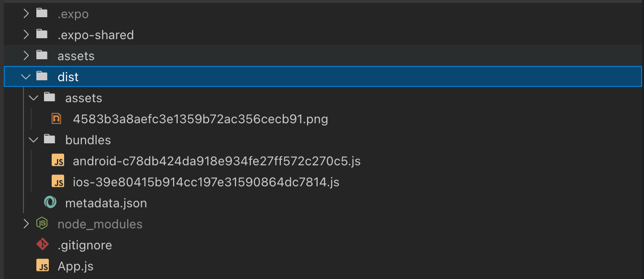Expand the node_modules folder chevron
Screen dimensions: 644x279
[26, 224]
